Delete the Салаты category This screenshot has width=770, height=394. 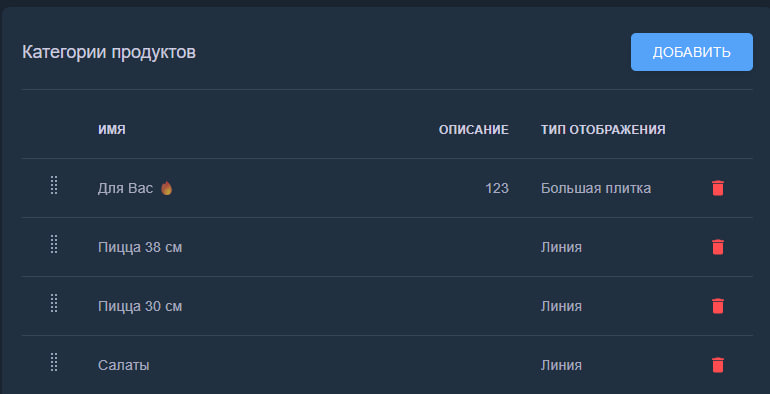pyautogui.click(x=717, y=365)
